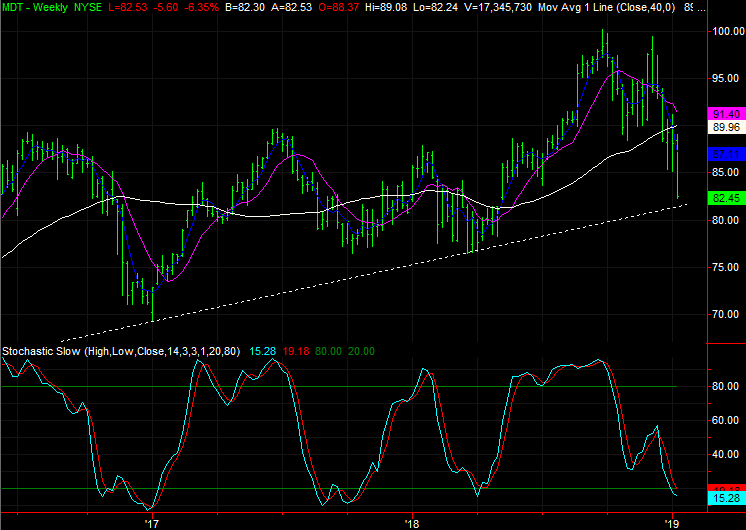This screenshot has width=746, height=530.
Task: Select the A=82.53 ask value
Action: [x=291, y=7]
